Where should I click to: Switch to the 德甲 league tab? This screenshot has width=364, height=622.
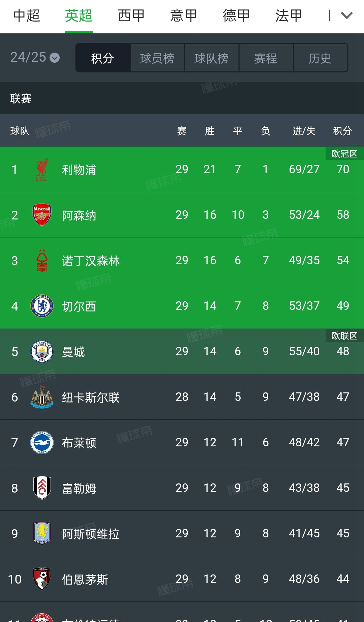point(236,16)
